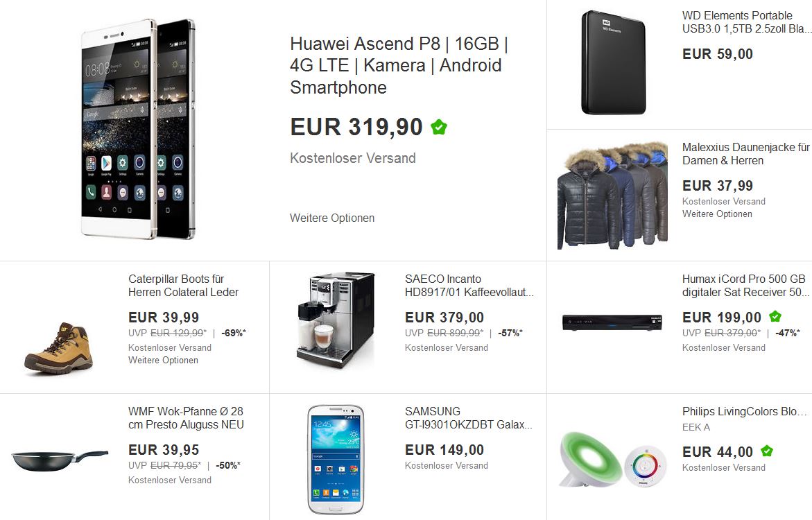Open the Huawei Ascend P8 phone image
Screen dimensions: 812x520
[138, 129]
